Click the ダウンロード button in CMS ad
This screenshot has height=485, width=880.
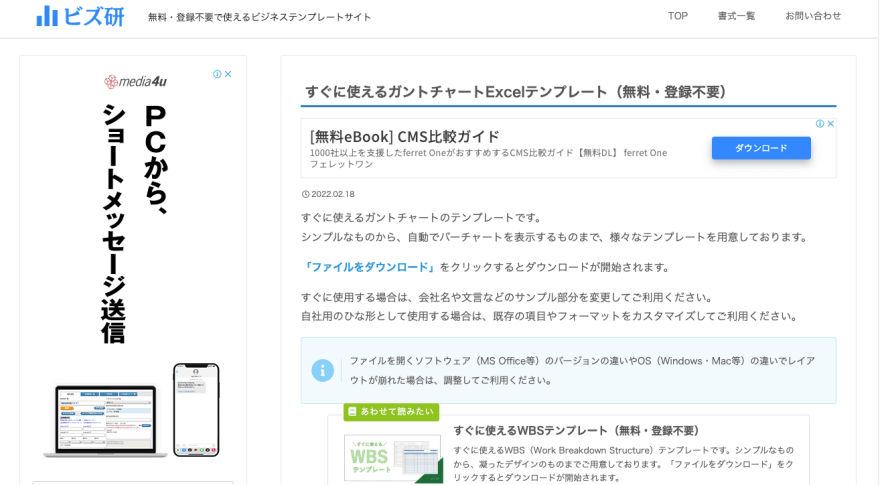[x=761, y=148]
